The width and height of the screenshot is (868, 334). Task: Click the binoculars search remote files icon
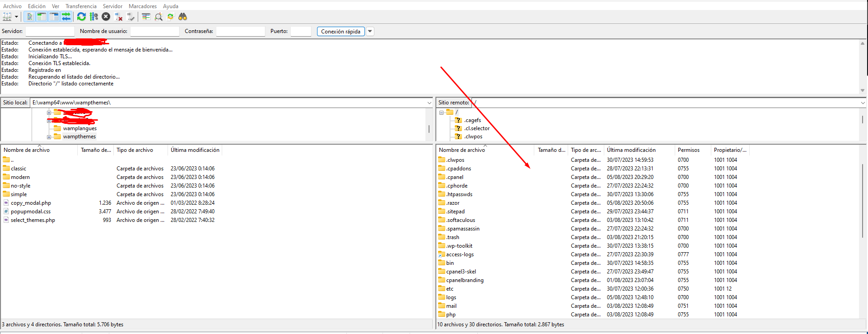pos(182,17)
